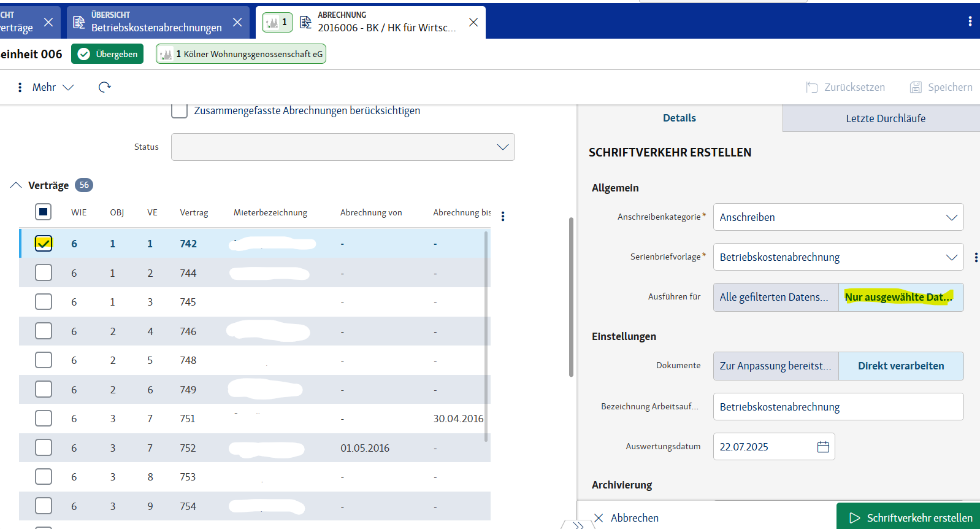
Task: Click Abbrechen to cancel
Action: pyautogui.click(x=626, y=517)
